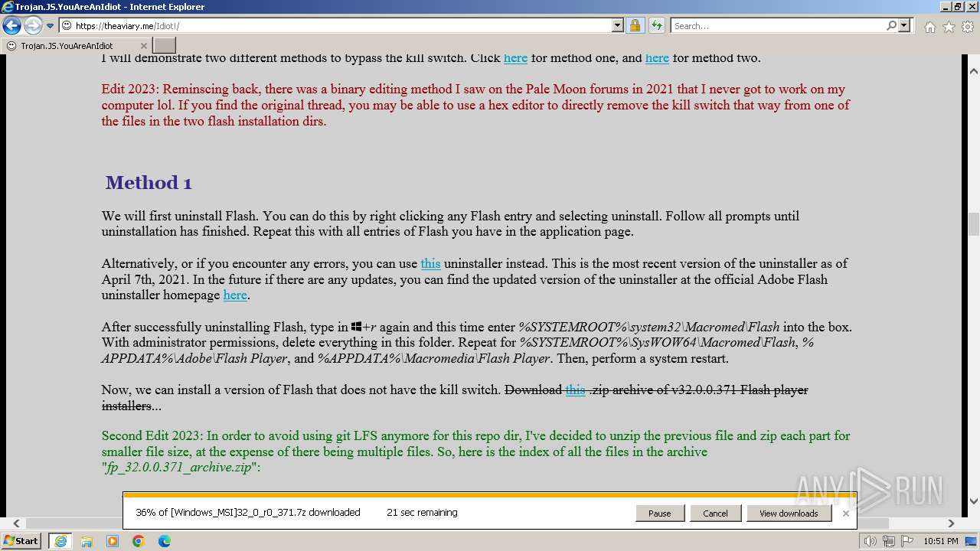Launch Microsoft Edge from the taskbar
Image resolution: width=980 pixels, height=551 pixels.
point(165,541)
